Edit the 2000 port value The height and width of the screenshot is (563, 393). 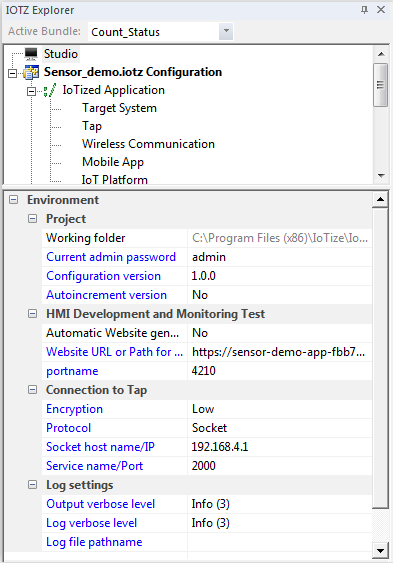[x=280, y=466]
